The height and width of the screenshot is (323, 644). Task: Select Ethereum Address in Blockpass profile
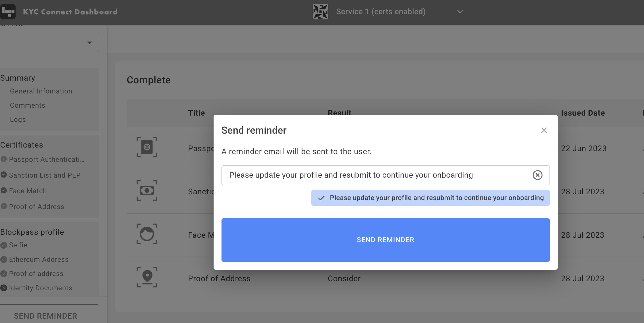pos(39,259)
